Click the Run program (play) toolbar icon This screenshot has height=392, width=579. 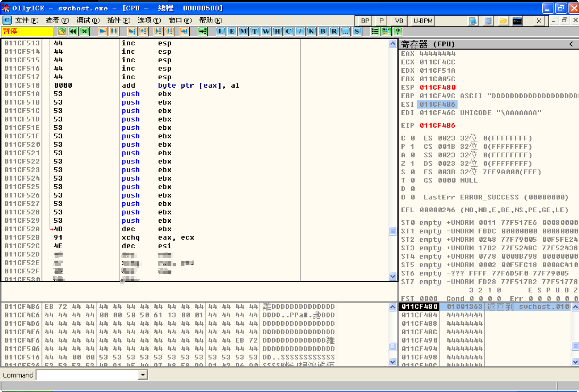[x=102, y=31]
